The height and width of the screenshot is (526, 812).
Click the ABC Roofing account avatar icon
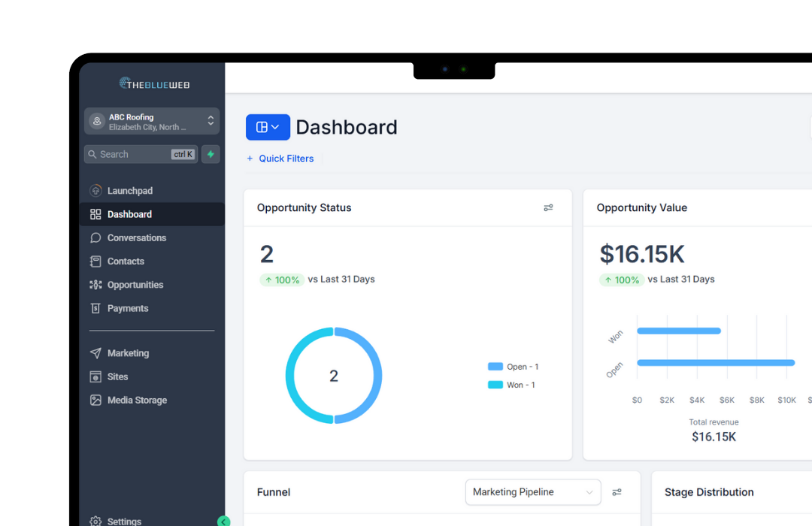pyautogui.click(x=97, y=121)
